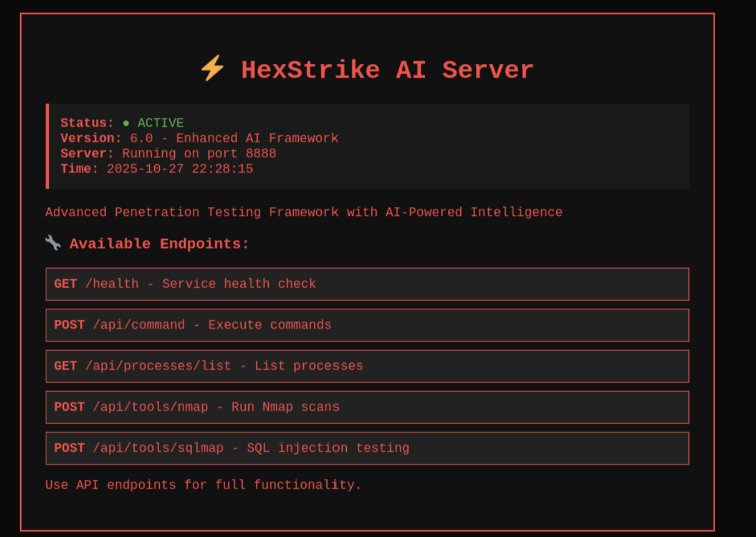Open the /health endpoint entry

(x=367, y=284)
